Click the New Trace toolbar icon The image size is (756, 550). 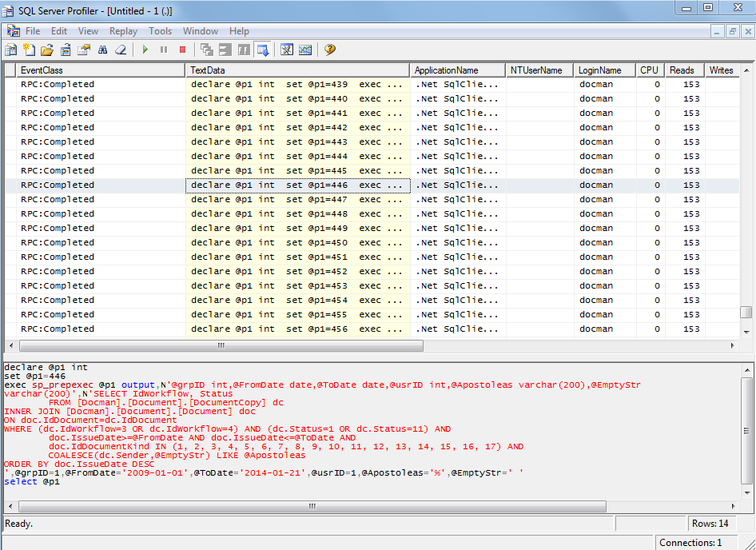click(x=10, y=50)
